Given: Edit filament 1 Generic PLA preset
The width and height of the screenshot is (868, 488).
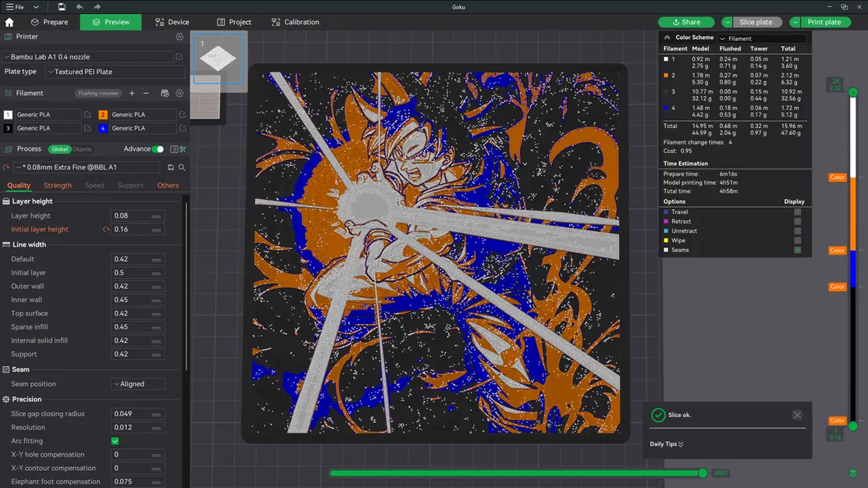Looking at the screenshot, I should point(87,114).
